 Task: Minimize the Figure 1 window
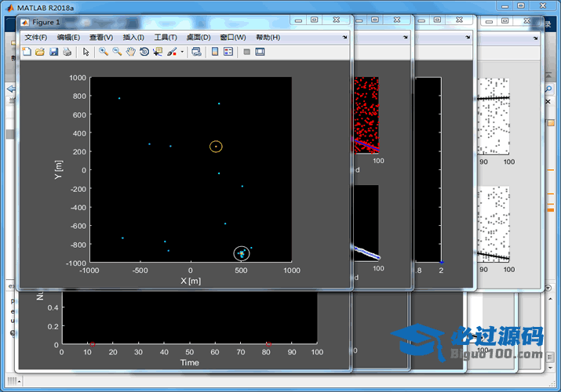click(x=298, y=20)
